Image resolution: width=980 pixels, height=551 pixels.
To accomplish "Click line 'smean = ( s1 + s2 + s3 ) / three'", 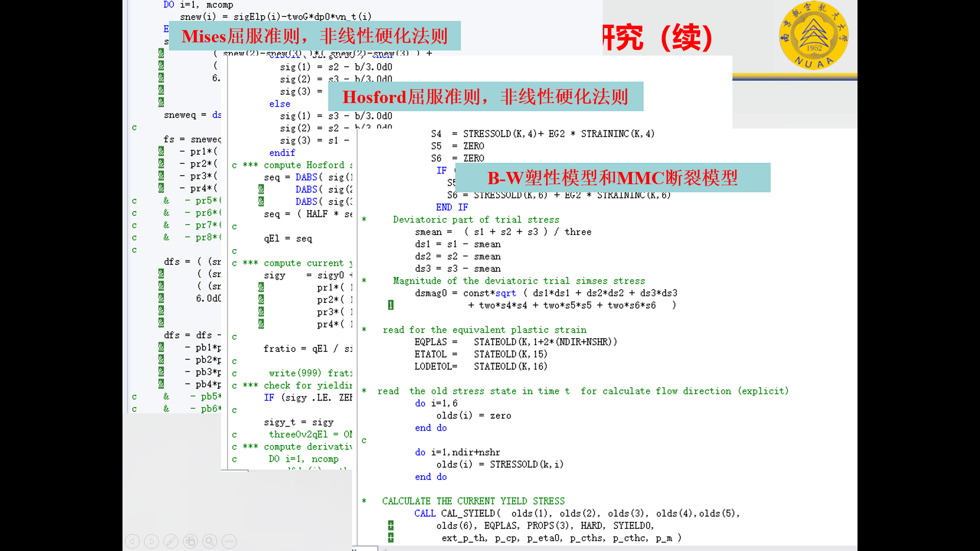I will [x=503, y=232].
